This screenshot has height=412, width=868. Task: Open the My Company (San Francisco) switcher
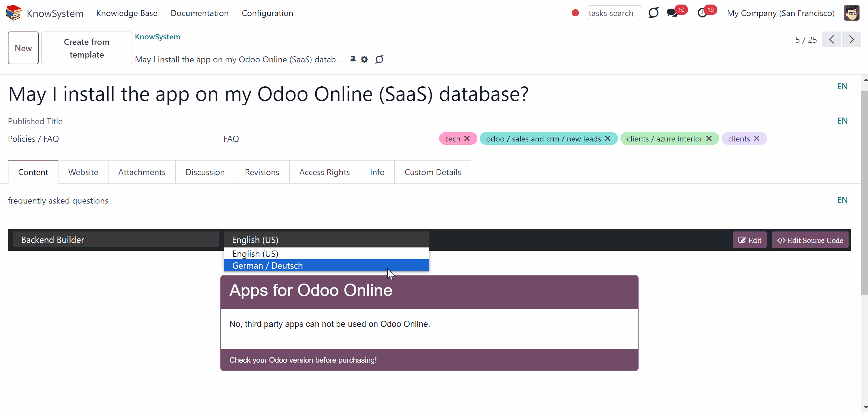[780, 13]
